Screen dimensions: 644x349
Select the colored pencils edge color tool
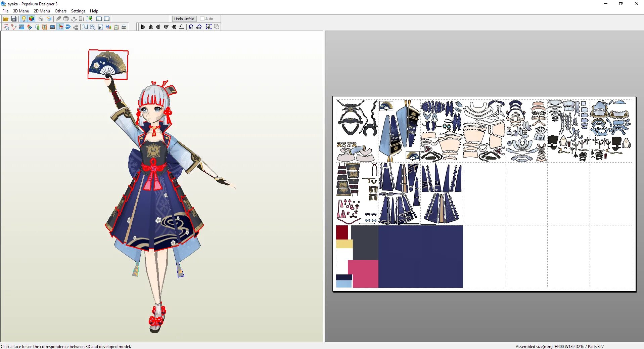click(29, 27)
